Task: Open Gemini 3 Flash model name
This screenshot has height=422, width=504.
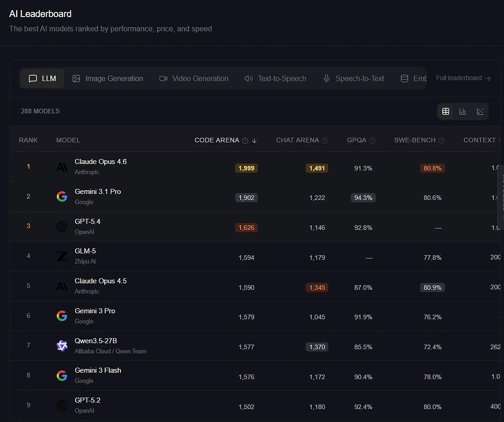Action: [98, 370]
